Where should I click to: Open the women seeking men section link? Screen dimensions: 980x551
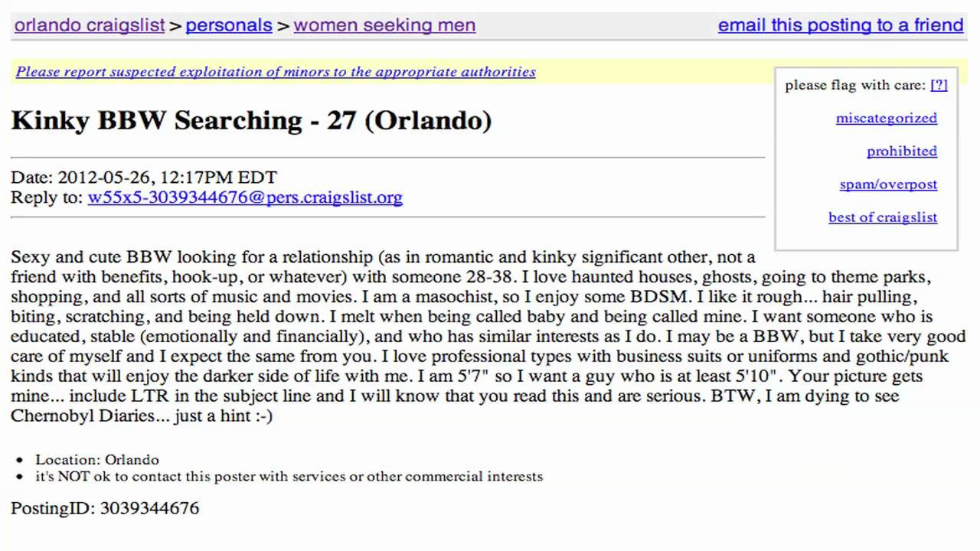click(x=384, y=25)
